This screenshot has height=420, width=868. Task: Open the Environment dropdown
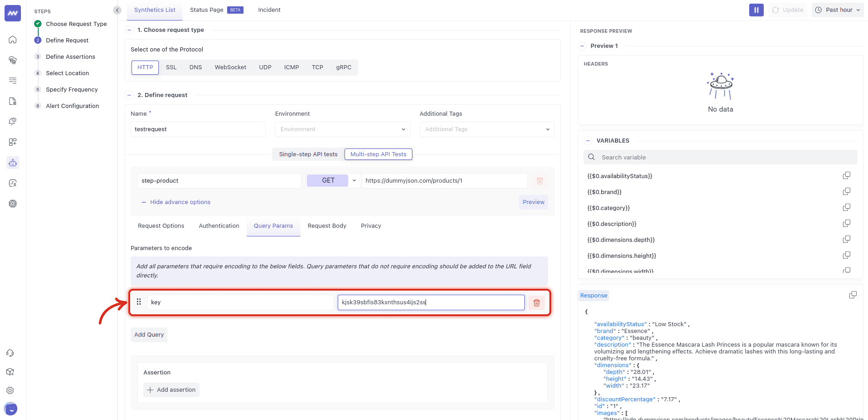click(x=342, y=129)
